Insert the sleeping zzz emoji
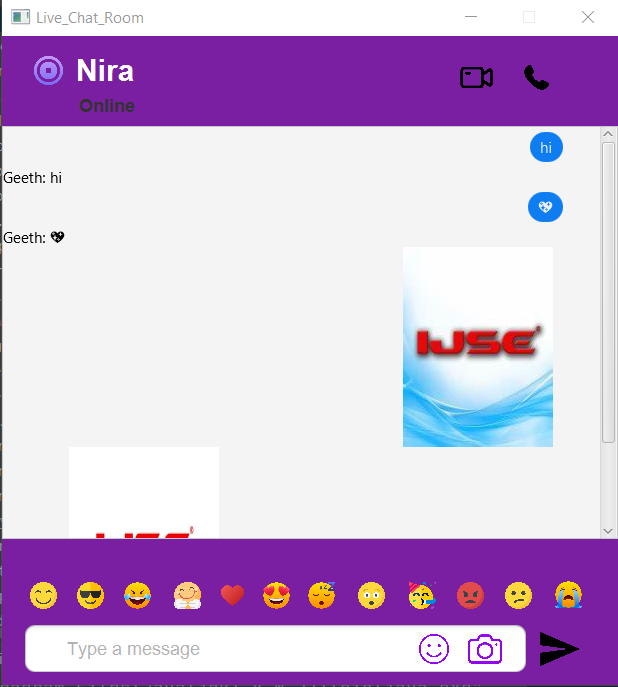 pyautogui.click(x=322, y=595)
